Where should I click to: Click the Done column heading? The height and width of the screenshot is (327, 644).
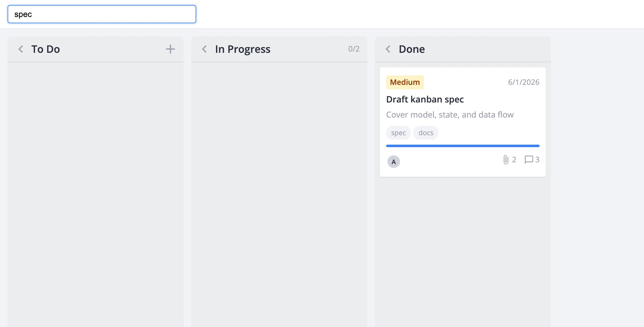(x=412, y=49)
